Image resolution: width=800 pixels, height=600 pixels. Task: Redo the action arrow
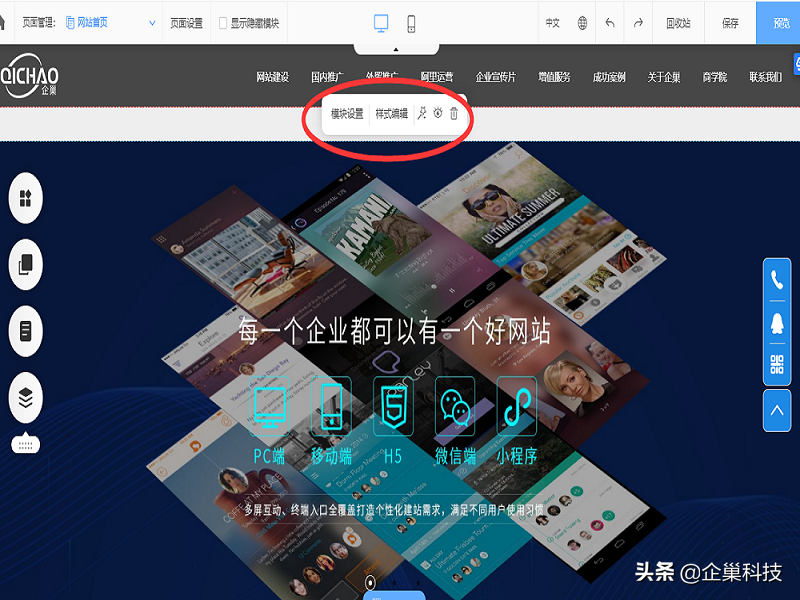point(638,23)
